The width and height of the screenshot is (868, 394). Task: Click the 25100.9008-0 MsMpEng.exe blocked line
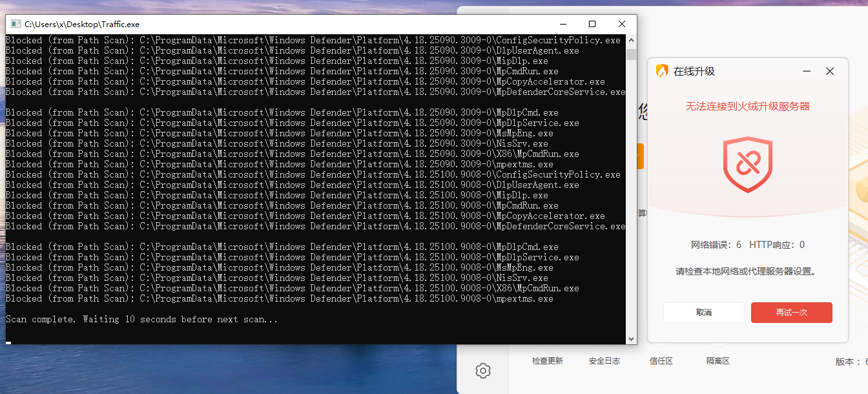pyautogui.click(x=279, y=267)
